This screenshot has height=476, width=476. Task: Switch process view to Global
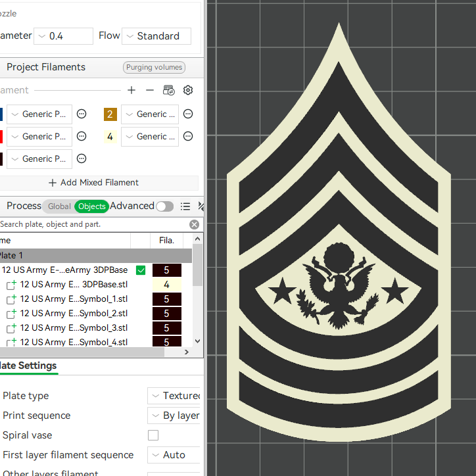pyautogui.click(x=59, y=206)
